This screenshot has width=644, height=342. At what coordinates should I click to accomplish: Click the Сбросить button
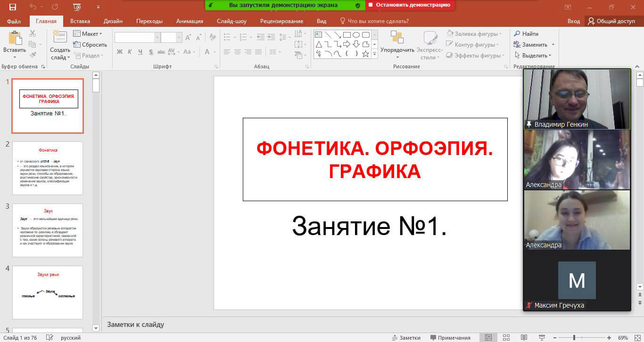point(90,45)
